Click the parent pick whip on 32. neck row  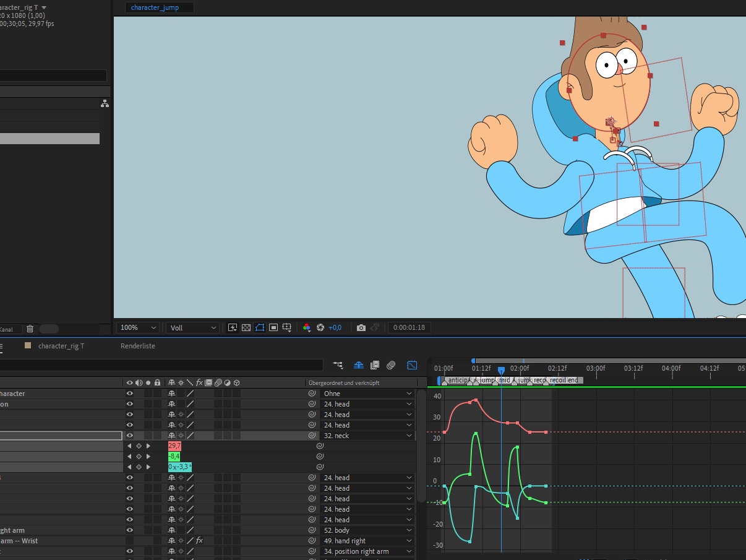(312, 436)
